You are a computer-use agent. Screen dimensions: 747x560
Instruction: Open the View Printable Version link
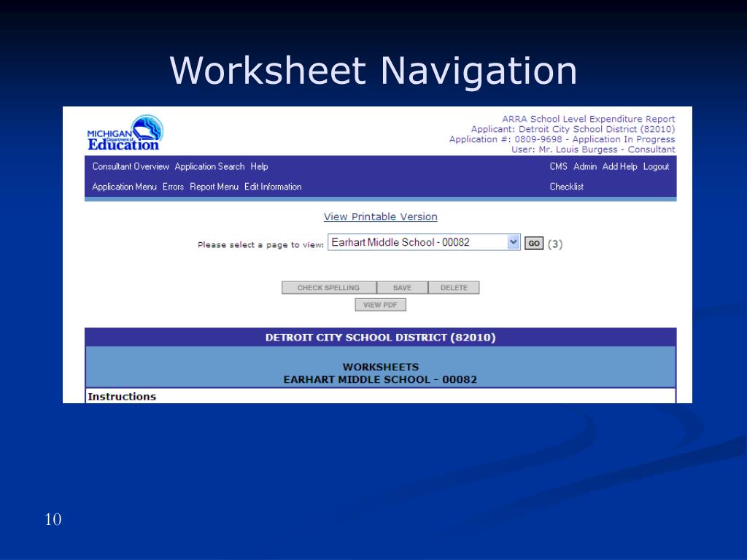pos(381,217)
